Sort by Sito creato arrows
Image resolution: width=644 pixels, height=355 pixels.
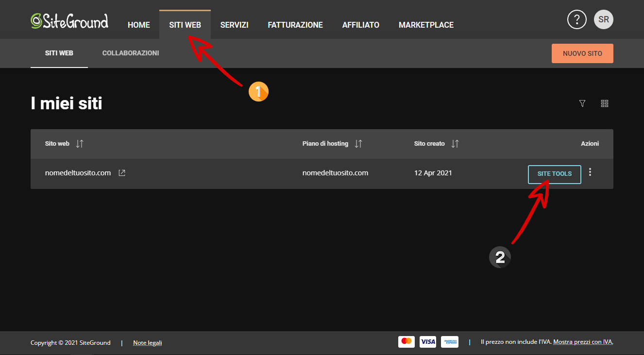(455, 144)
